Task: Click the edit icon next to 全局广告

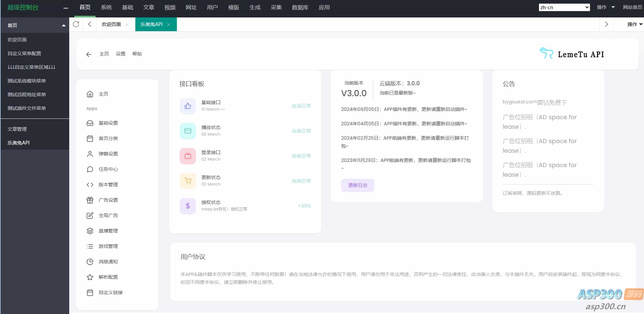Action: 89,215
